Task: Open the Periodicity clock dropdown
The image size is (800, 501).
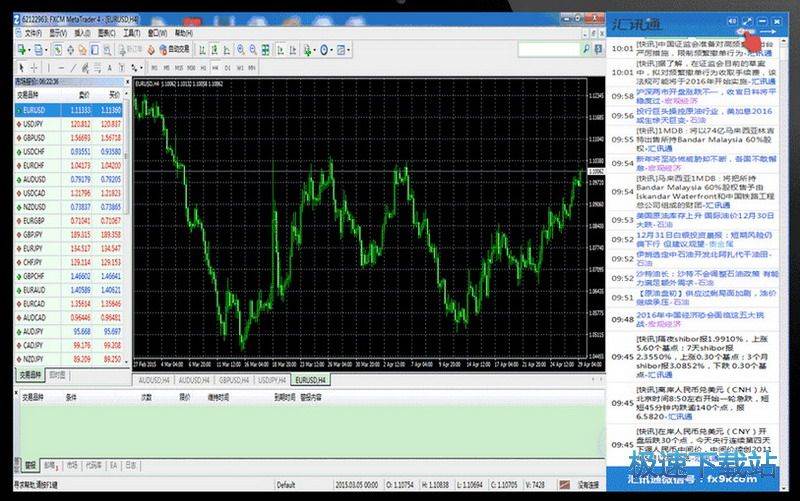Action: 326,50
